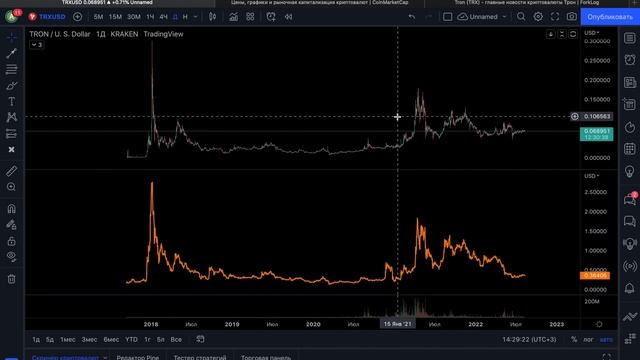Toggle percentage scale %

click(x=574, y=340)
